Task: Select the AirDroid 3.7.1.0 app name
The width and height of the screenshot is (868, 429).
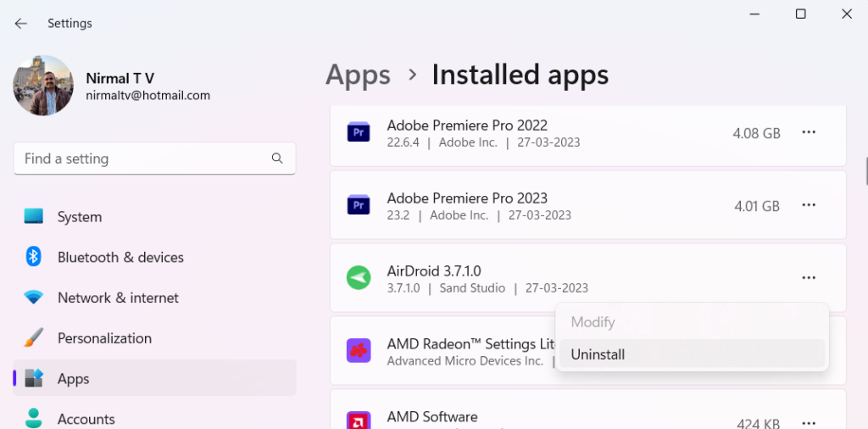Action: click(434, 271)
